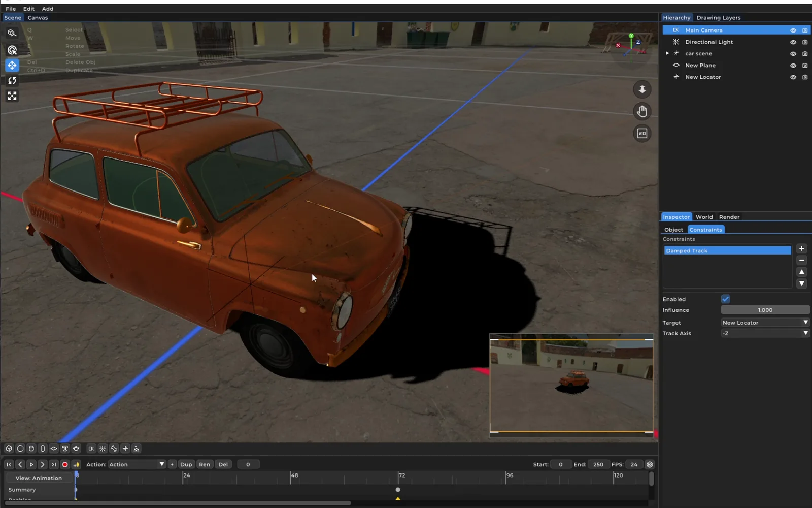812x508 pixels.
Task: Open the Add menu
Action: pyautogui.click(x=48, y=9)
